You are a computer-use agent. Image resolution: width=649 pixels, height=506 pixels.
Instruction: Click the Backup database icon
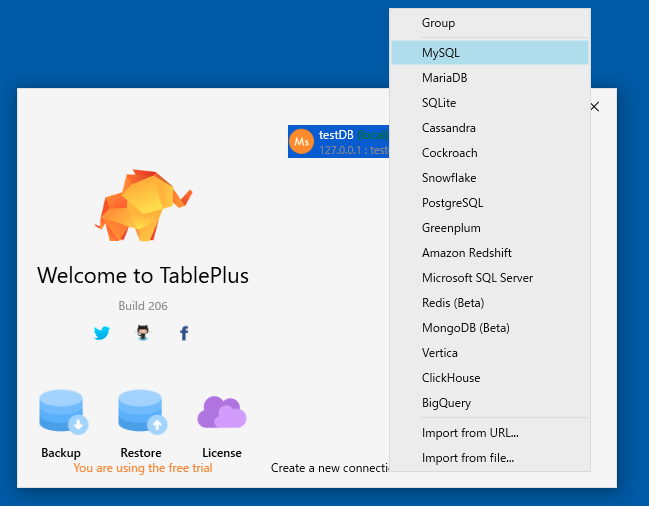point(63,412)
